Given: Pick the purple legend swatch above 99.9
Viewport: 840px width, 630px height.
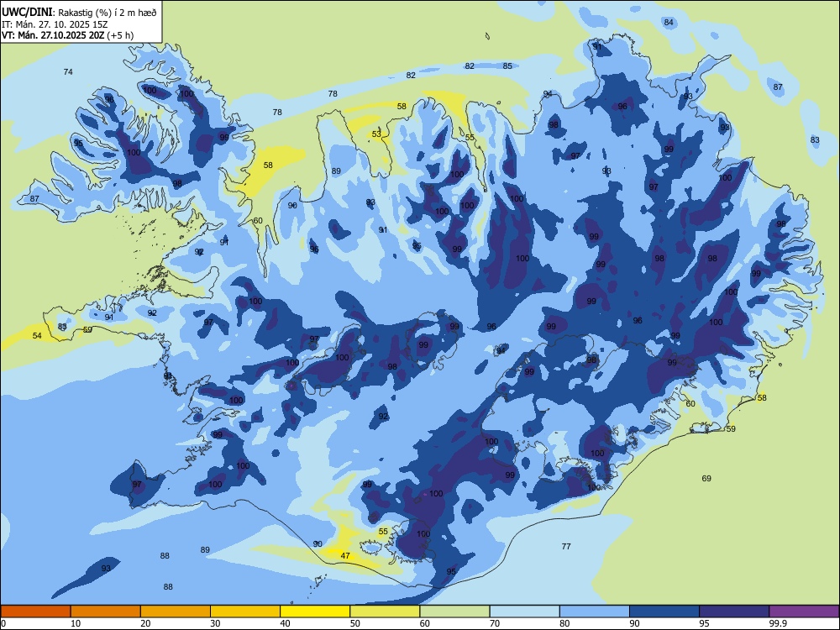Looking at the screenshot, I should point(804,612).
